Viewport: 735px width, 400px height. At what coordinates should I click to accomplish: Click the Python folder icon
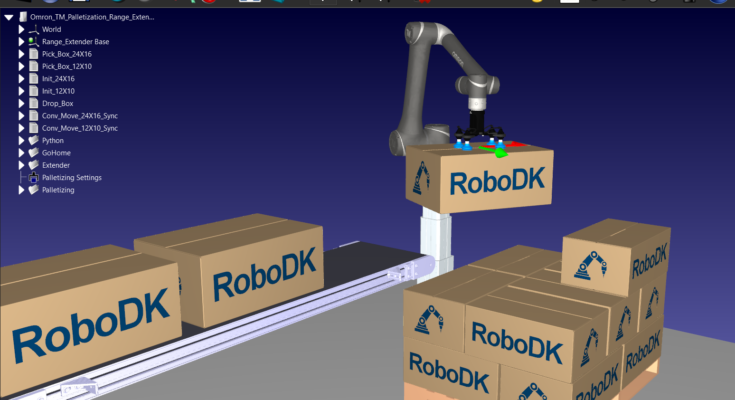(33, 140)
